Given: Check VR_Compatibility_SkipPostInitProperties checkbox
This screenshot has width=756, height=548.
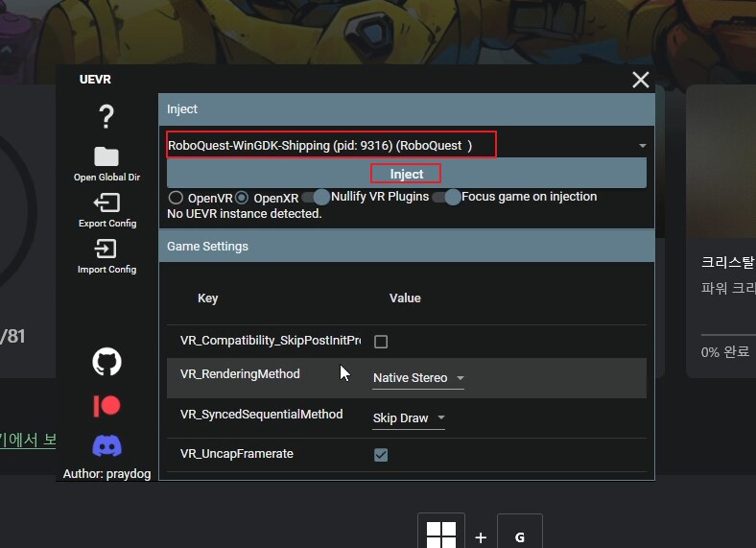Looking at the screenshot, I should (x=381, y=342).
